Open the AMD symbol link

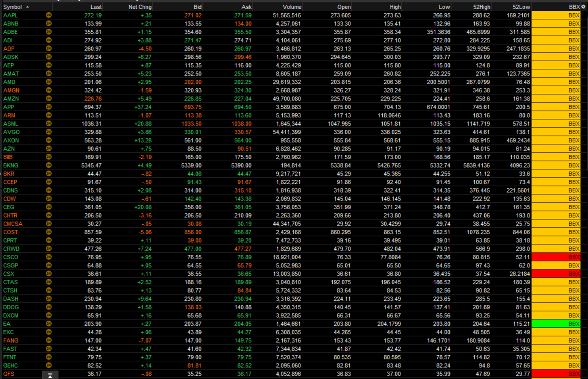[9, 82]
